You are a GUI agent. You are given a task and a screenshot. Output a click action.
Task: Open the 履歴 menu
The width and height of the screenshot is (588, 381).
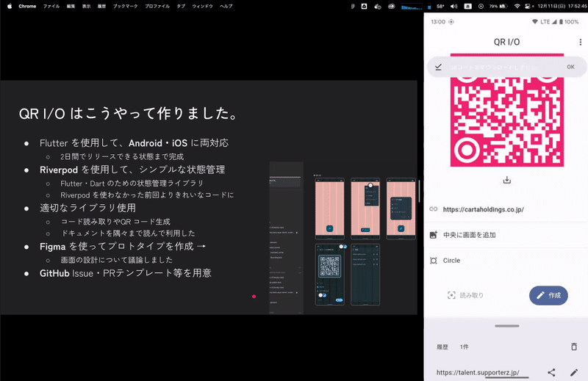pos(101,6)
